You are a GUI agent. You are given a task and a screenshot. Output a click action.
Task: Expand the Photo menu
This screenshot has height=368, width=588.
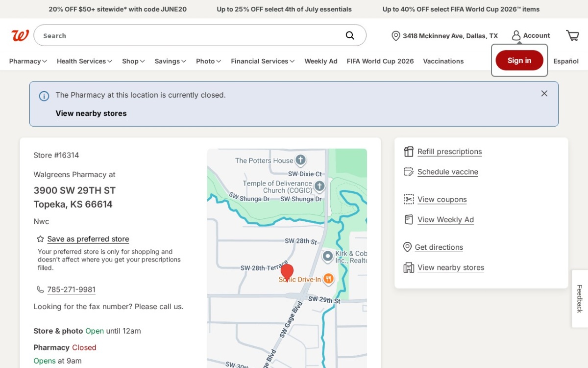click(x=209, y=61)
